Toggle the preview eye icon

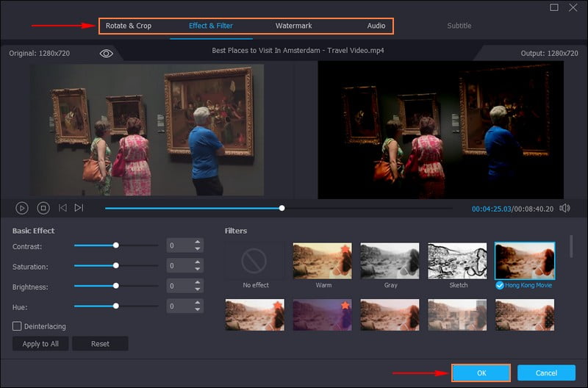click(107, 54)
